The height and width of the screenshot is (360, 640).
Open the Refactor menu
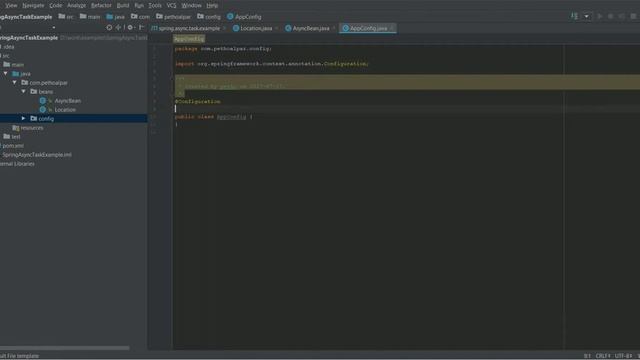pos(101,6)
